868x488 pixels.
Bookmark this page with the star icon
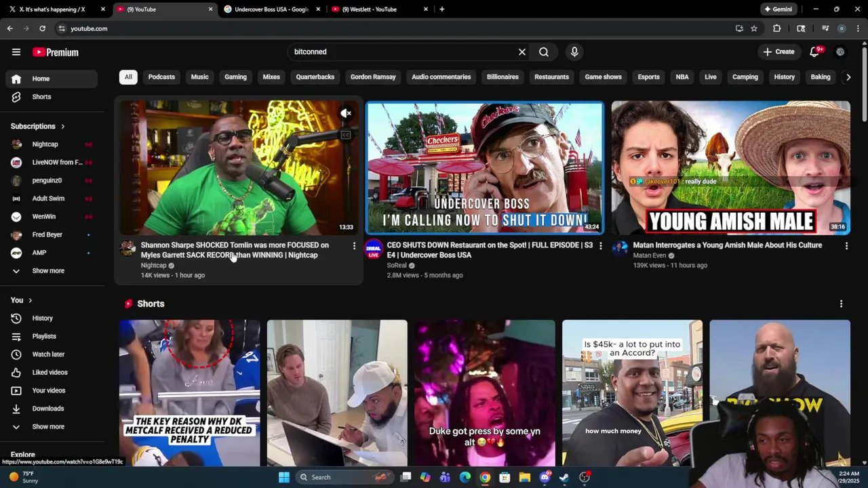coord(754,28)
